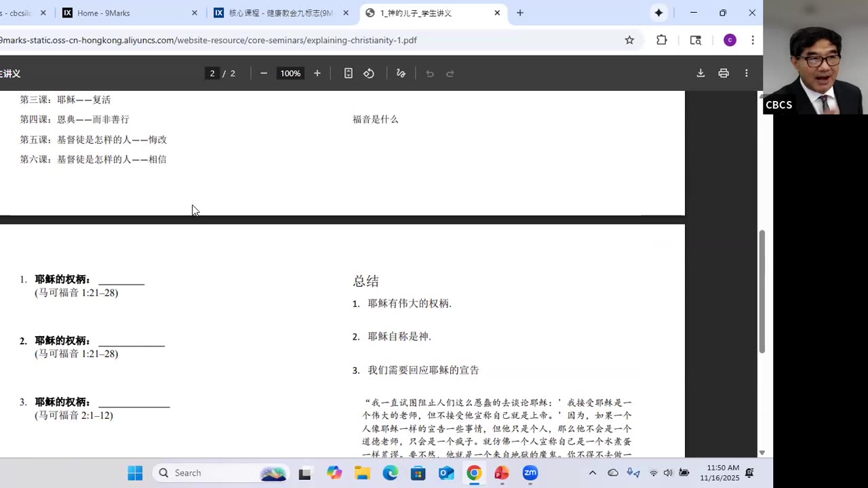Show hidden system tray icons
This screenshot has height=488, width=868.
(x=592, y=473)
